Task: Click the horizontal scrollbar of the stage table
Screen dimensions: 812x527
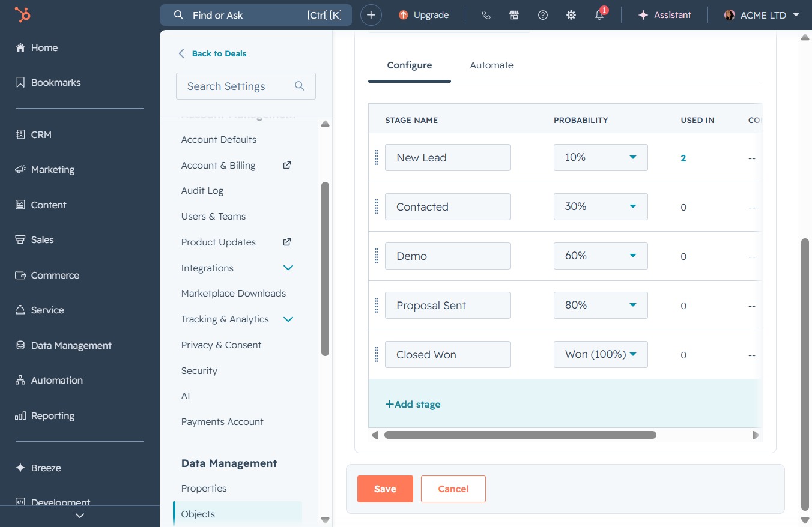Action: tap(520, 435)
